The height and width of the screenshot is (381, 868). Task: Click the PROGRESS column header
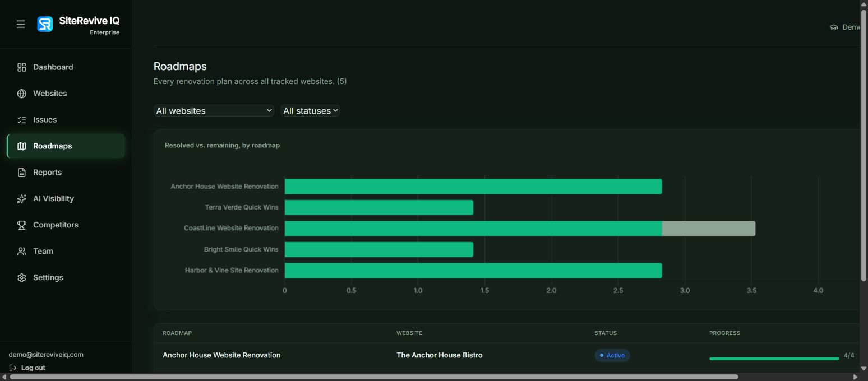[x=724, y=333]
